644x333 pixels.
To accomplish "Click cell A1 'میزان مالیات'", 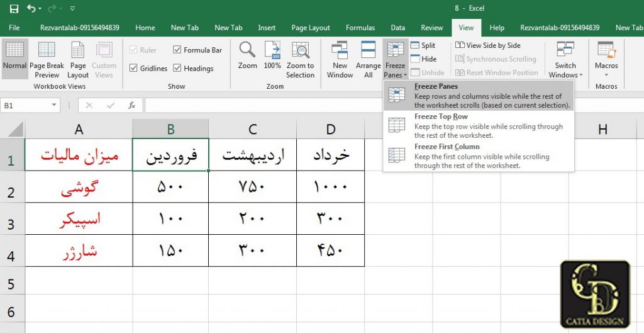I will 79,155.
